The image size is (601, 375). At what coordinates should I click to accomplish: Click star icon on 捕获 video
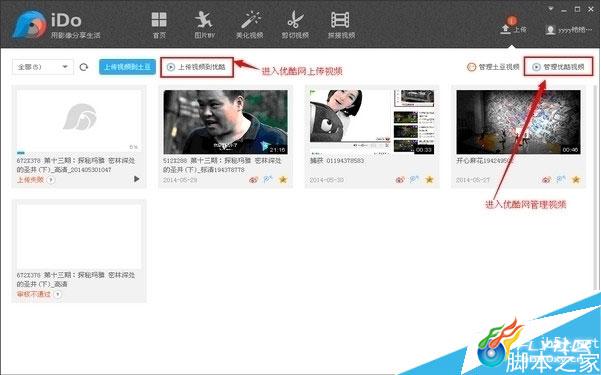point(429,179)
